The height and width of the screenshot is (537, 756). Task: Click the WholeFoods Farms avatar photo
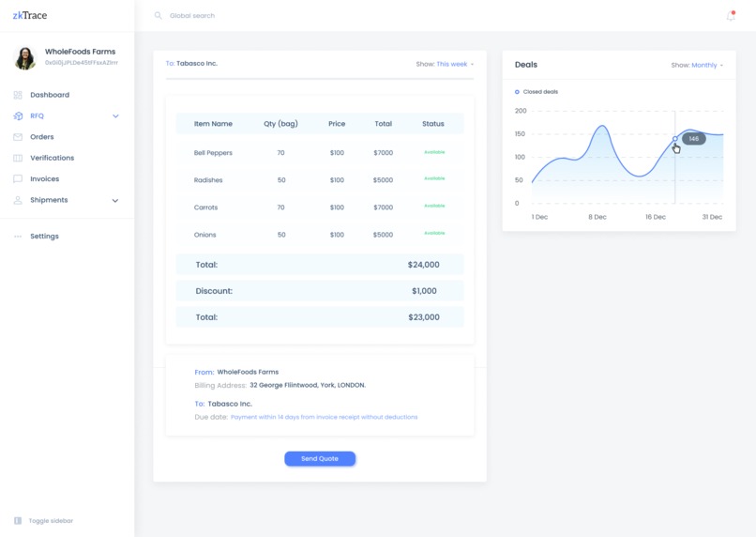coord(25,58)
